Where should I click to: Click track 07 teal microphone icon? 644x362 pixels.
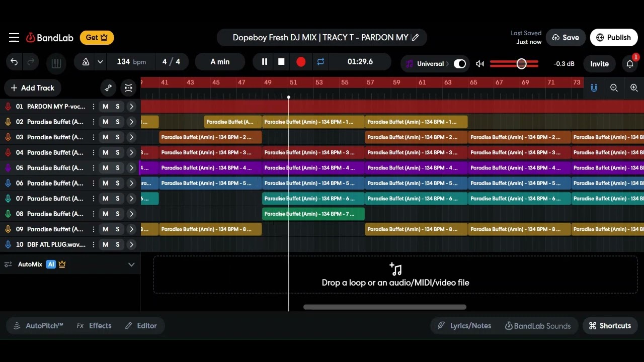coord(8,199)
